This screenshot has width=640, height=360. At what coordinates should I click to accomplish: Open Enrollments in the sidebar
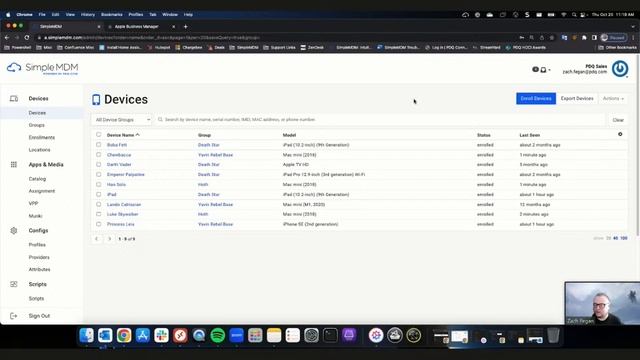(x=42, y=138)
